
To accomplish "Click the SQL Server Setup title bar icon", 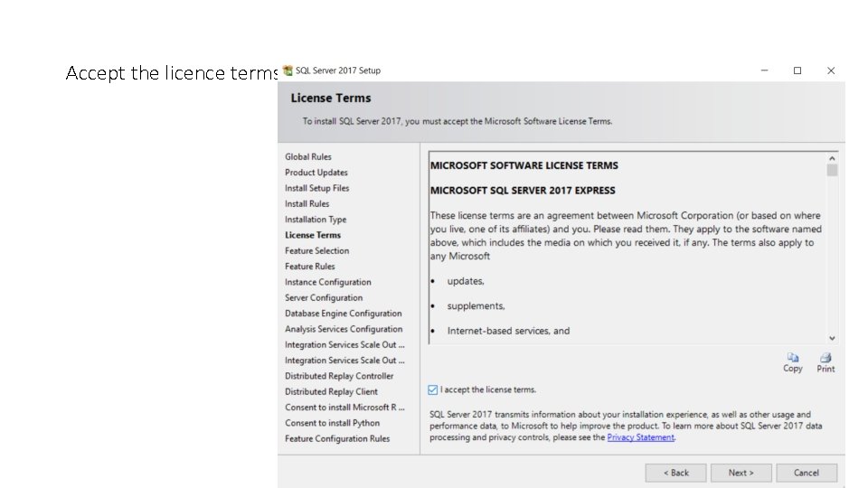I will pos(288,70).
